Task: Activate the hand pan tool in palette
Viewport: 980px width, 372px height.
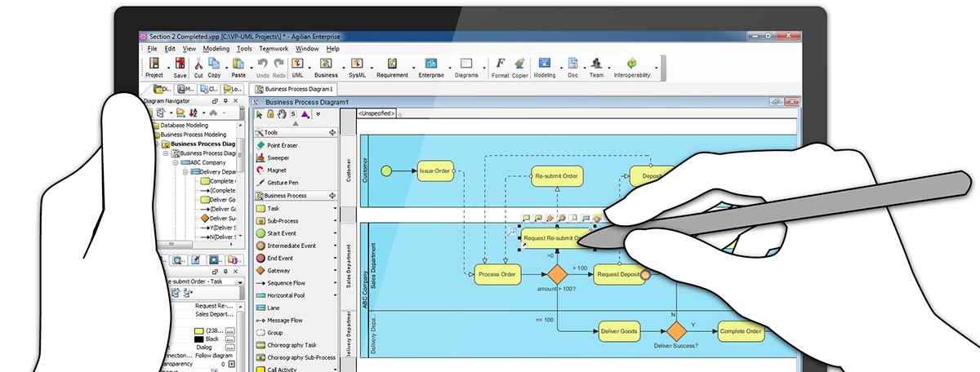Action: [282, 114]
